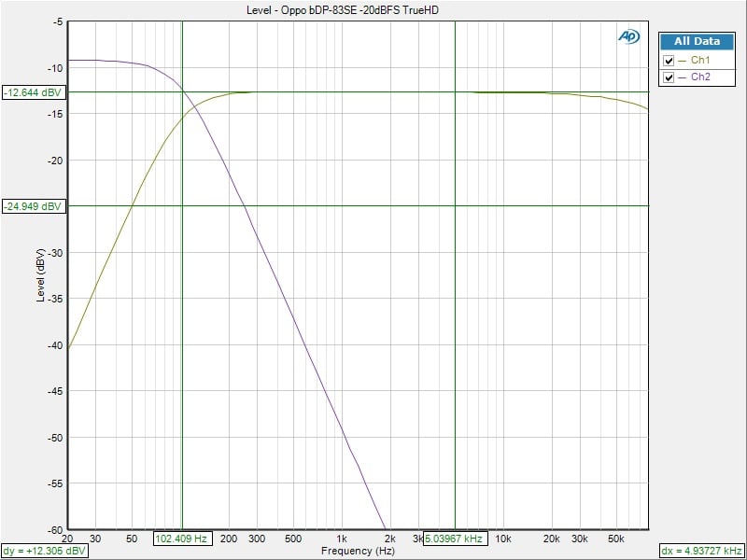
Task: Uncheck the Ch2 trace checkbox
Action: click(x=669, y=77)
